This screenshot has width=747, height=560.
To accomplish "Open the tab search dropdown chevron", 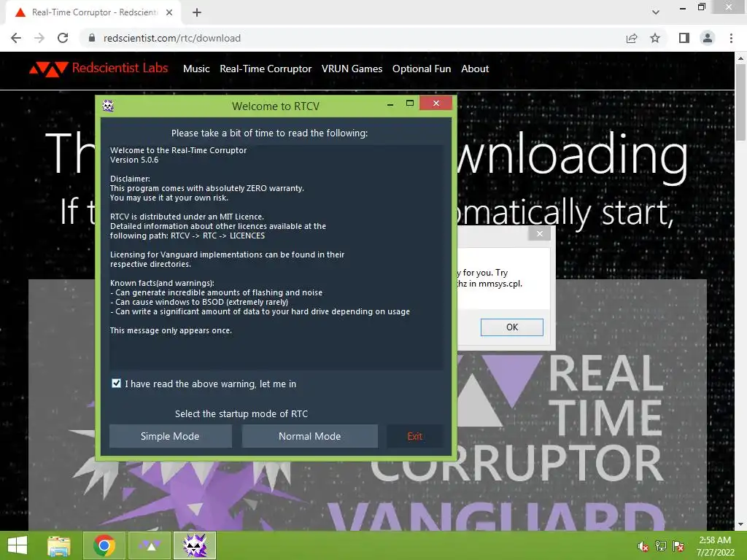I will pos(656,12).
